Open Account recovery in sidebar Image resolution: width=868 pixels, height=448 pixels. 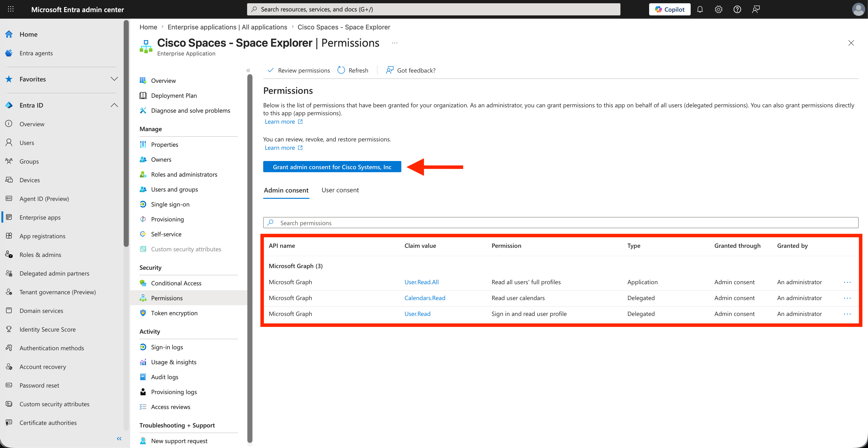[43, 367]
